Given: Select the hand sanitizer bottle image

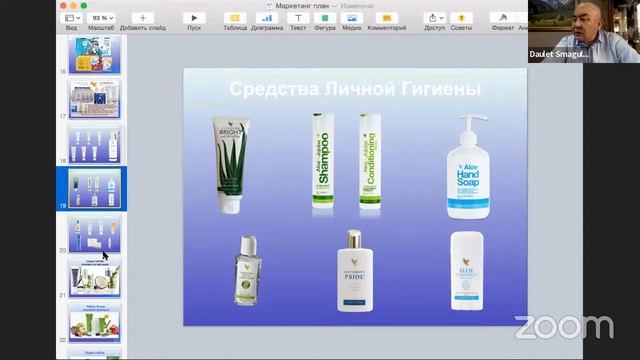Looking at the screenshot, I should (247, 270).
